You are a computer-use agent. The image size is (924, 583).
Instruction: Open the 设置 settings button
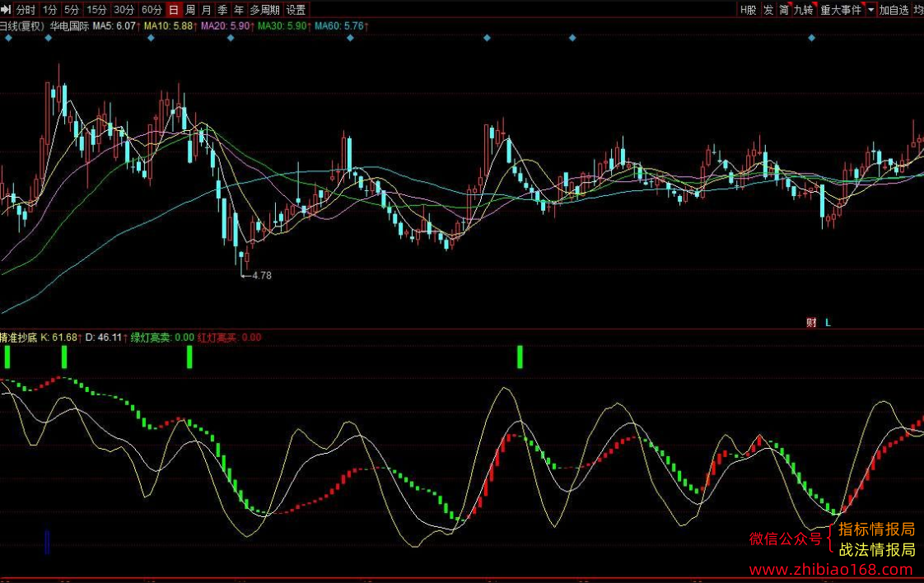(296, 9)
